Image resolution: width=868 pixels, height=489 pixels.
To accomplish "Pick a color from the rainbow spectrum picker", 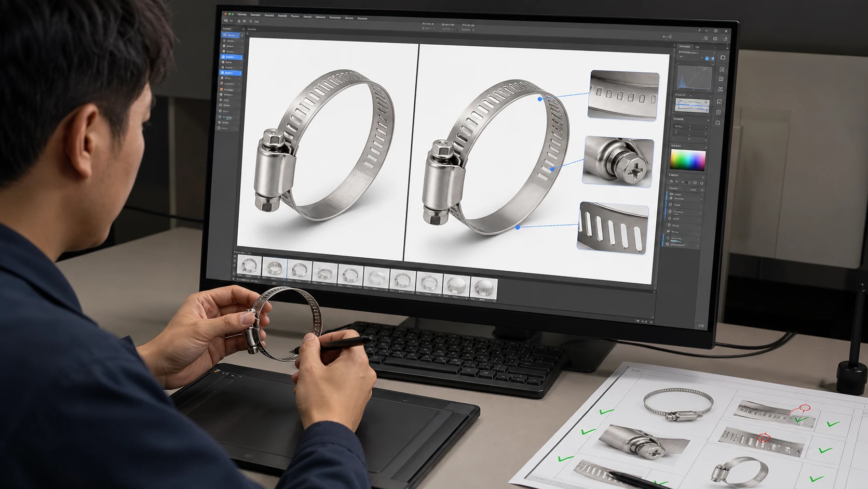I will click(x=688, y=160).
